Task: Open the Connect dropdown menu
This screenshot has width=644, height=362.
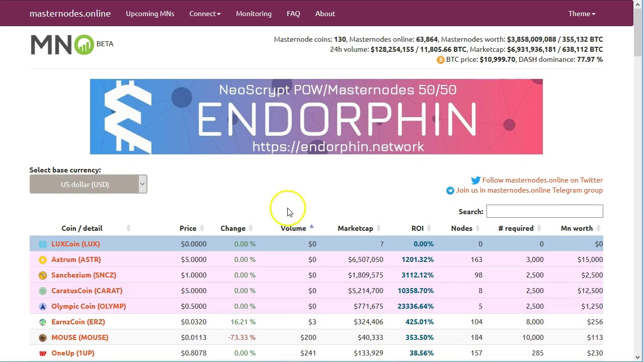Action: 205,14
